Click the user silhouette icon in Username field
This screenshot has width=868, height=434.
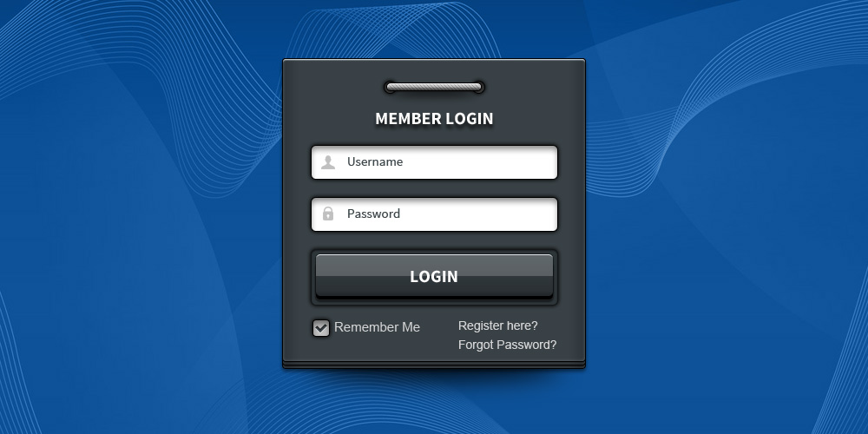[x=328, y=162]
